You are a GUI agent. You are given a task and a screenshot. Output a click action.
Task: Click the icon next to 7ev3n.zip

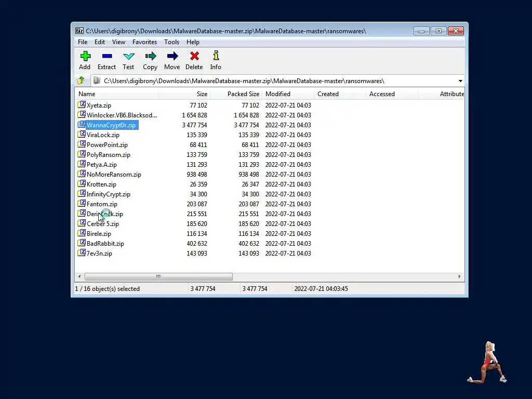pos(82,252)
